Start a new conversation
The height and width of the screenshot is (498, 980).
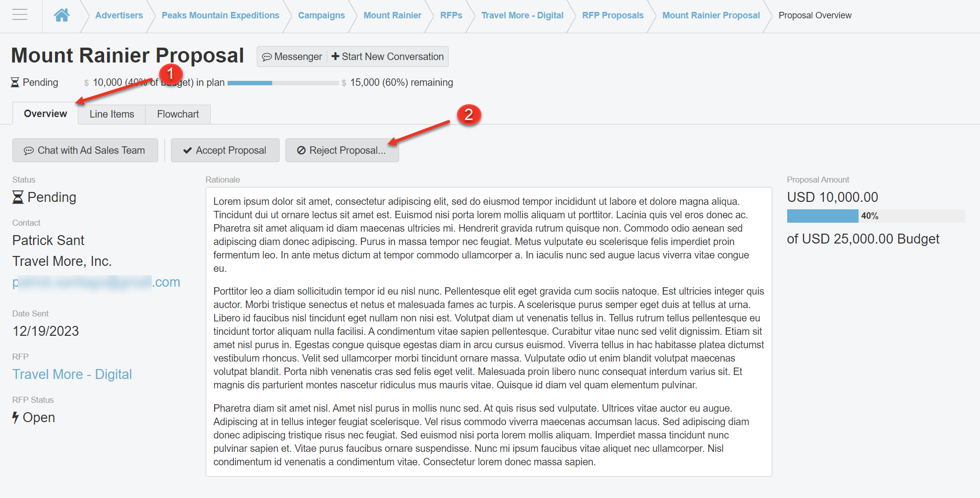point(388,57)
